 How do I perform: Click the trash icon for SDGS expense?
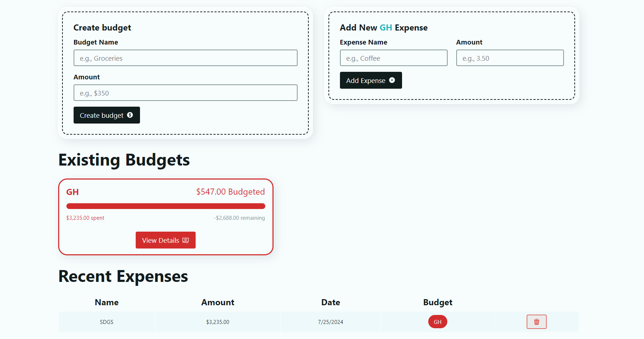[536, 322]
